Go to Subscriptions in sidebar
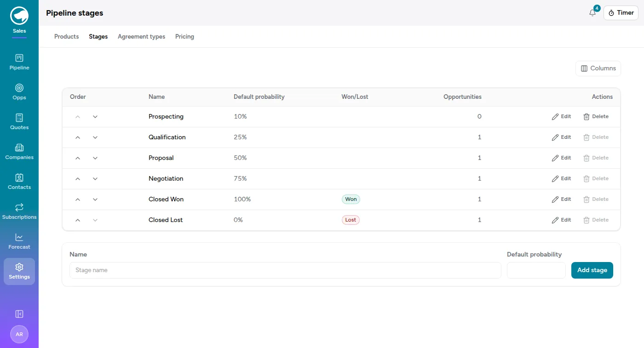This screenshot has height=348, width=644. 19,212
